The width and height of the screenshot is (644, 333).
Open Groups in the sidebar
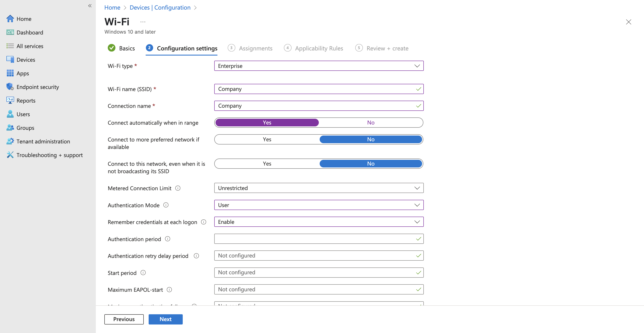coord(25,128)
